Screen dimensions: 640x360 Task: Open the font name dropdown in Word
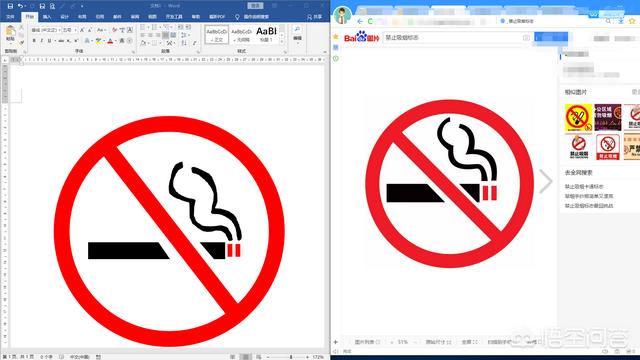tap(59, 30)
